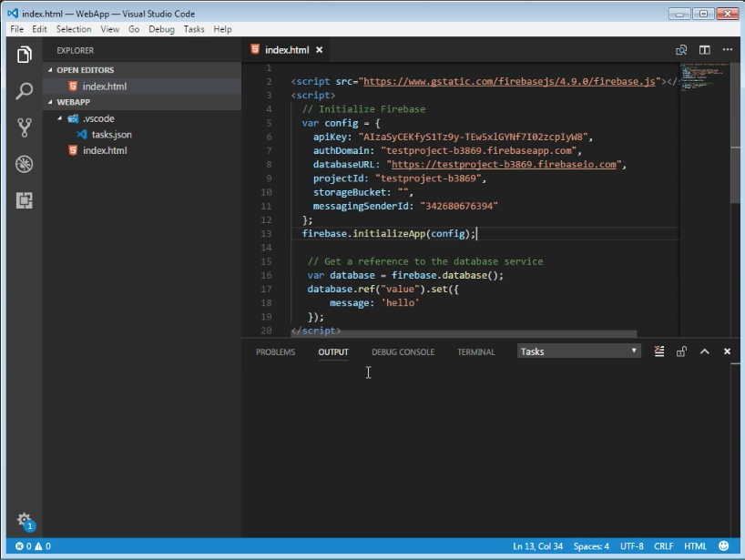Open the Source Control view
This screenshot has height=560, width=745.
point(25,127)
